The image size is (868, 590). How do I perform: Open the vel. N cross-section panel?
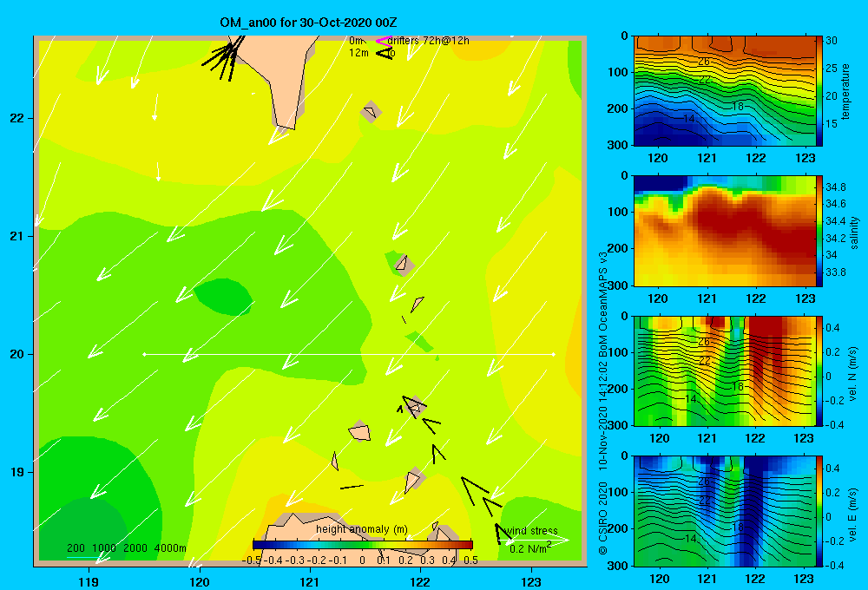coord(724,370)
